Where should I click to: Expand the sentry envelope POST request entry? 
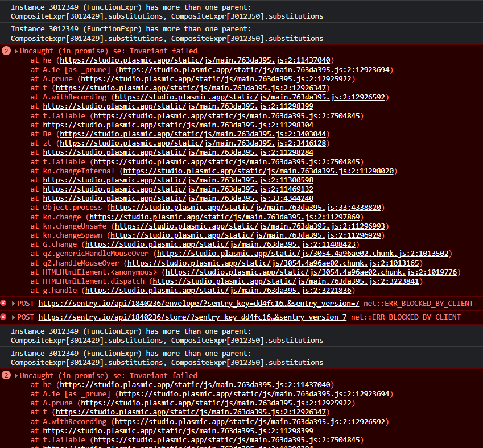[14, 304]
